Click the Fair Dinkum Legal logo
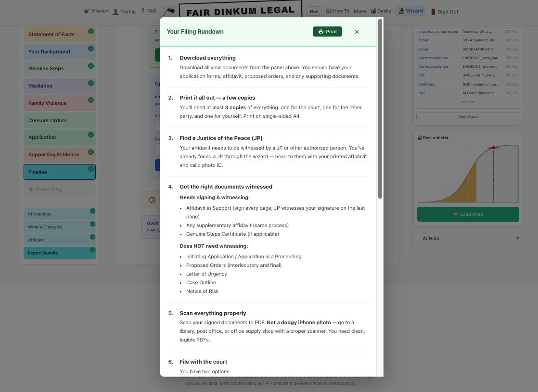 [241, 10]
